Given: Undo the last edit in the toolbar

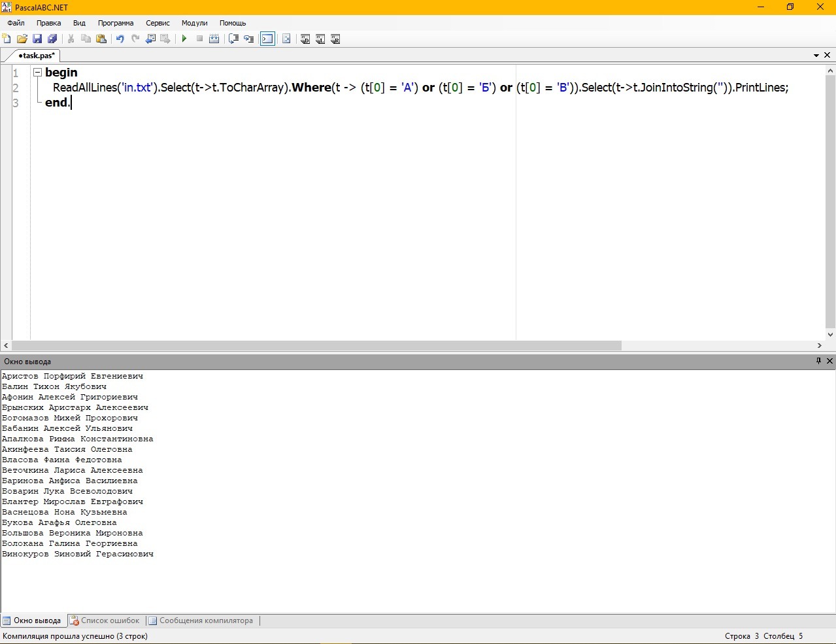Looking at the screenshot, I should coord(120,39).
